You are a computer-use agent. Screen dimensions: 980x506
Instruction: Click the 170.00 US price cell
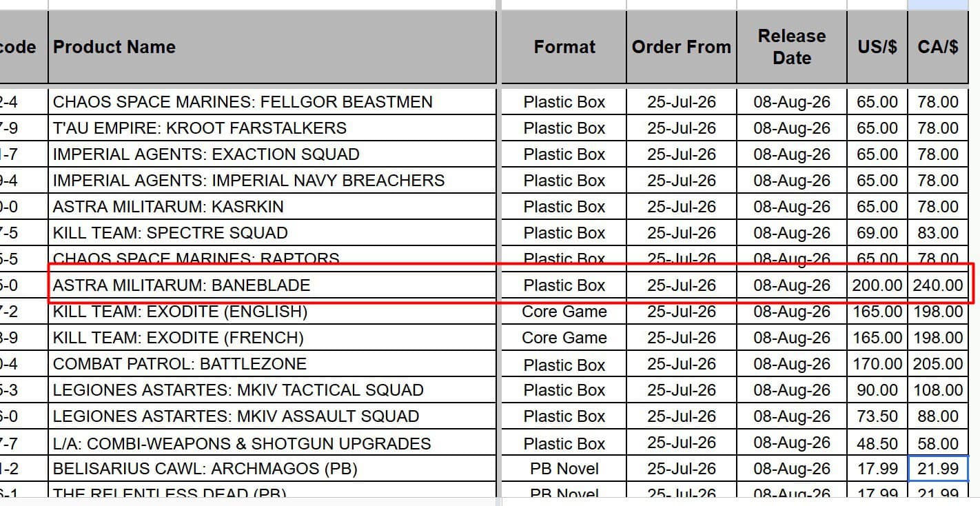(877, 364)
